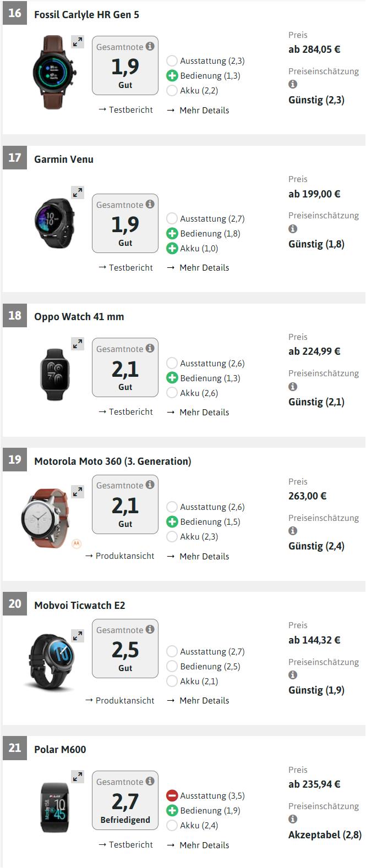Image resolution: width=366 pixels, height=868 pixels.
Task: Enlarge the Oppo Watch 41 mm image
Action: 78,344
